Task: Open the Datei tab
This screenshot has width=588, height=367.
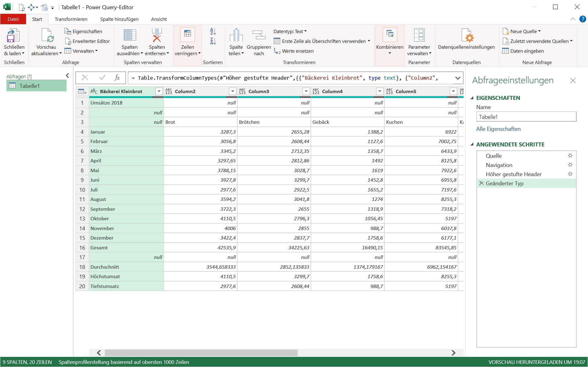Action: pos(13,19)
